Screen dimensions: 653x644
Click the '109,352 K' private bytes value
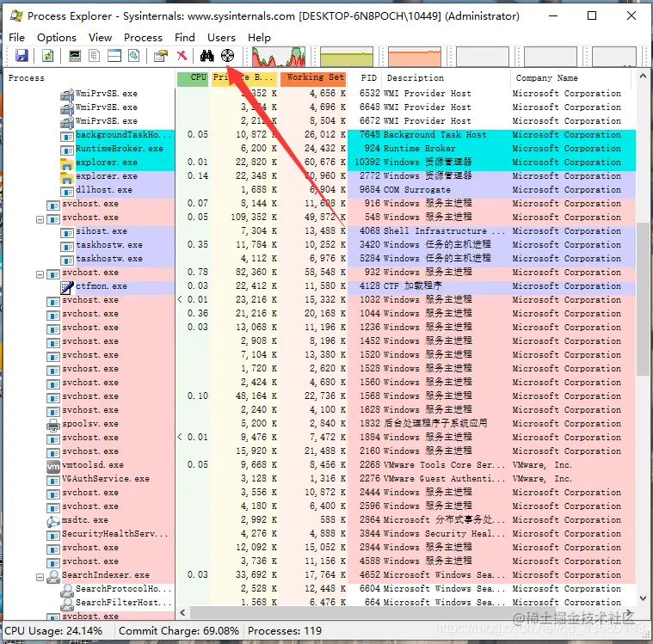(254, 218)
